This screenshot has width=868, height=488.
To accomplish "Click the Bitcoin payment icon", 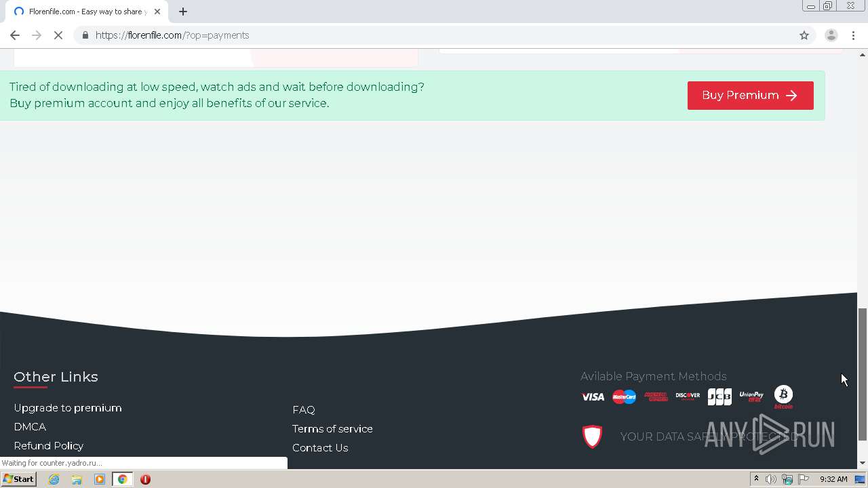I will coord(783,397).
